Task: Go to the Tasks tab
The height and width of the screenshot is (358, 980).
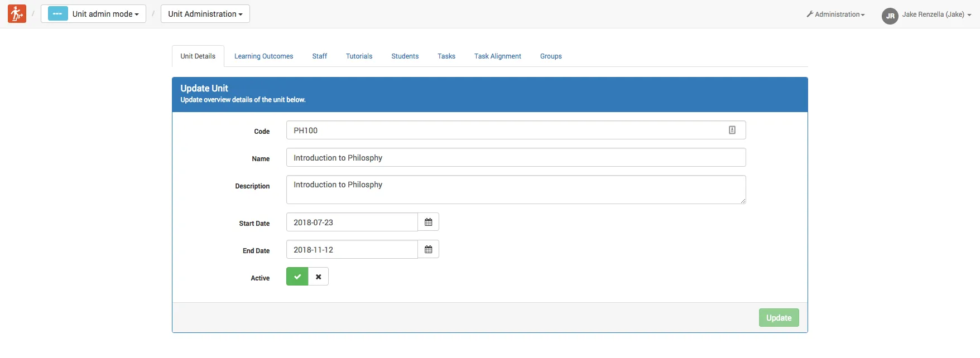Action: pyautogui.click(x=446, y=56)
